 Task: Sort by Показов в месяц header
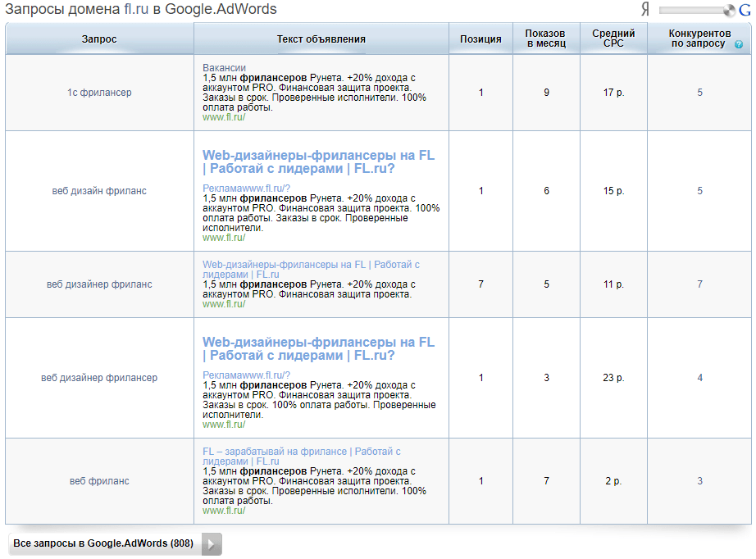(x=546, y=39)
